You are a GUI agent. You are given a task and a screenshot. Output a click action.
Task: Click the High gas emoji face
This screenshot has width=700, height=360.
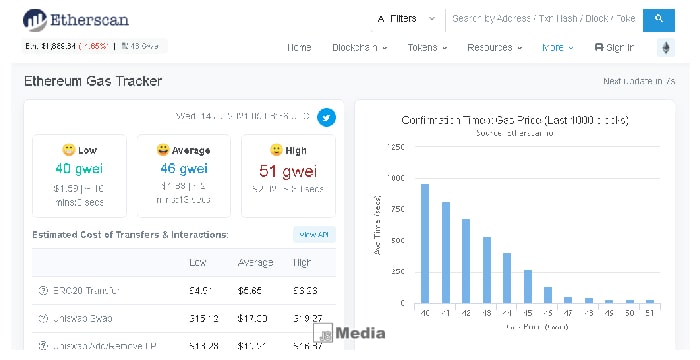pos(276,150)
